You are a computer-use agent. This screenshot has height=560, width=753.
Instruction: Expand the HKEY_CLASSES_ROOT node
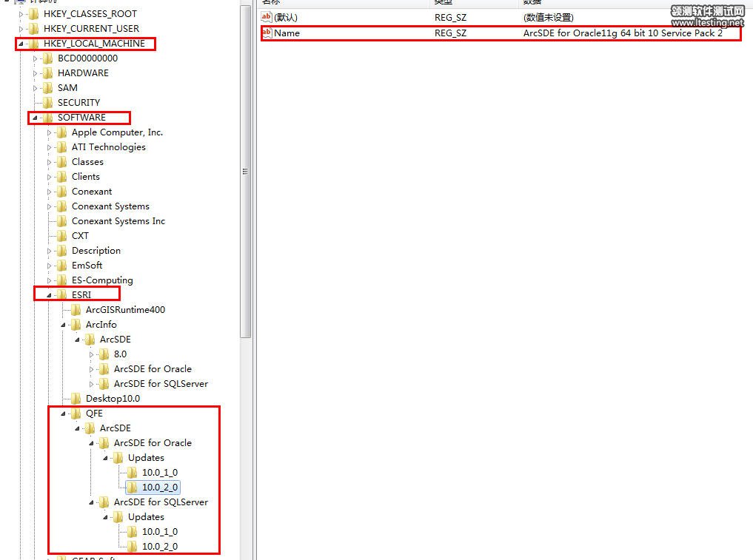pos(21,14)
